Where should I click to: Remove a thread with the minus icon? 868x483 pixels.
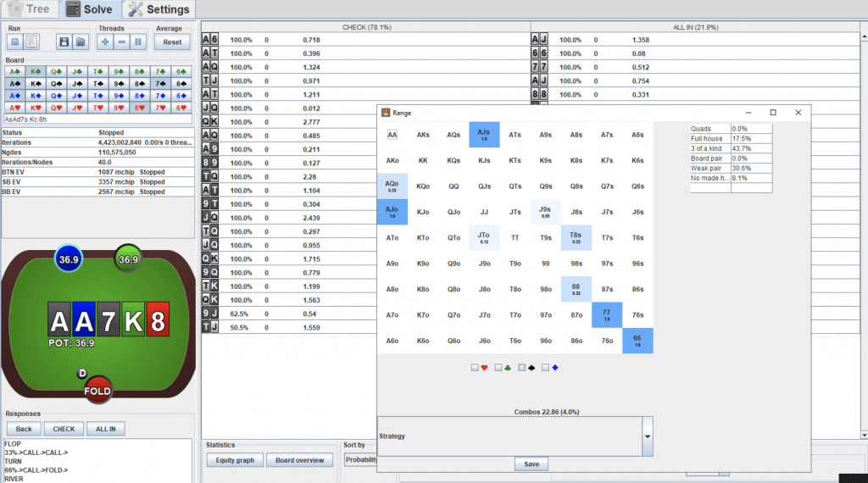click(122, 42)
